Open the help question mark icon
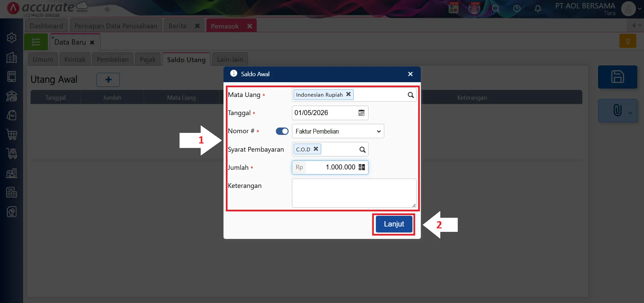Image resolution: width=644 pixels, height=303 pixels. 517,9
